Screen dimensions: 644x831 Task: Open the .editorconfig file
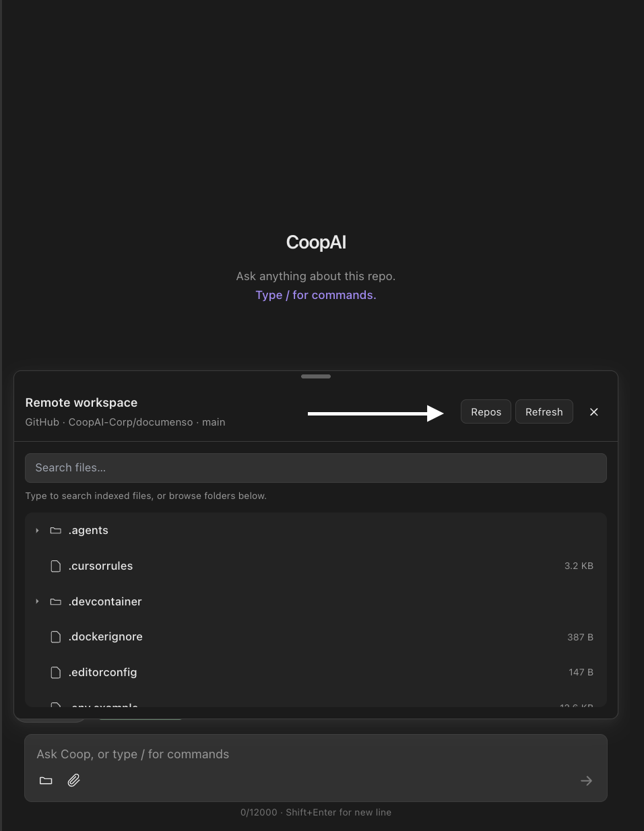coord(316,672)
